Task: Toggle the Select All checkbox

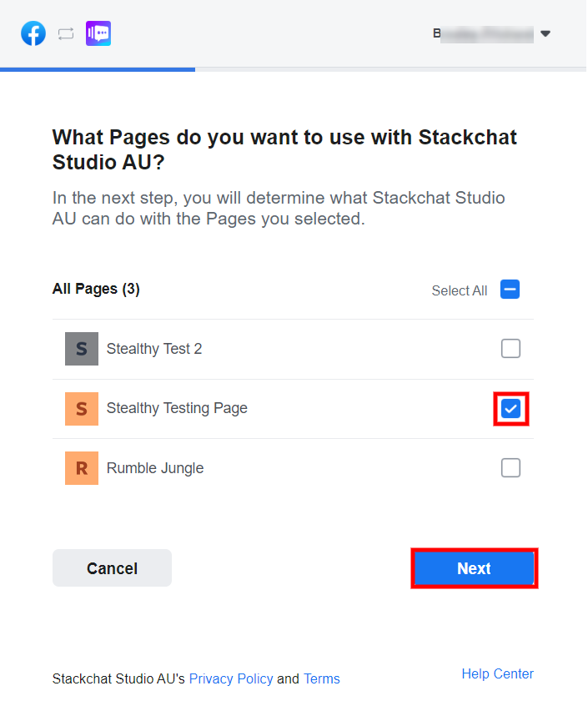Action: pyautogui.click(x=510, y=290)
